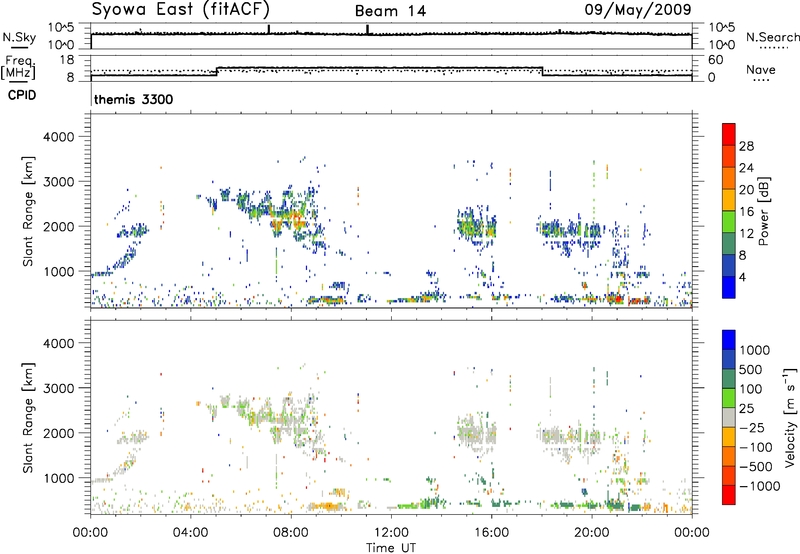Click the 'Time UT' axis label
Viewport: 800px width, 554px height.
[x=391, y=548]
